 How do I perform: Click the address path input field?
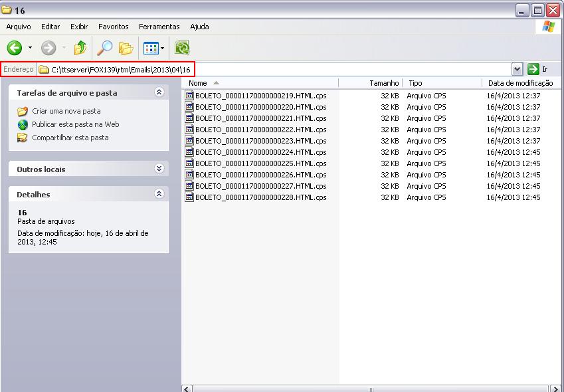click(279, 69)
